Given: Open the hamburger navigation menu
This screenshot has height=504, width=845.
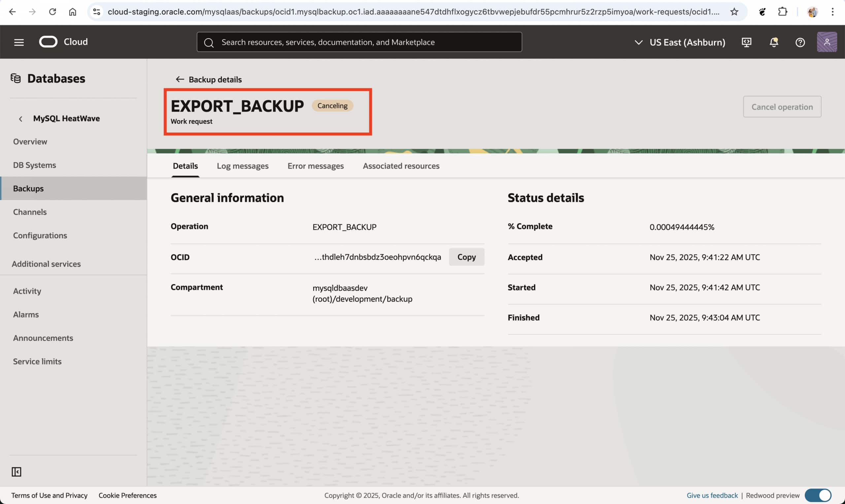Looking at the screenshot, I should point(19,42).
